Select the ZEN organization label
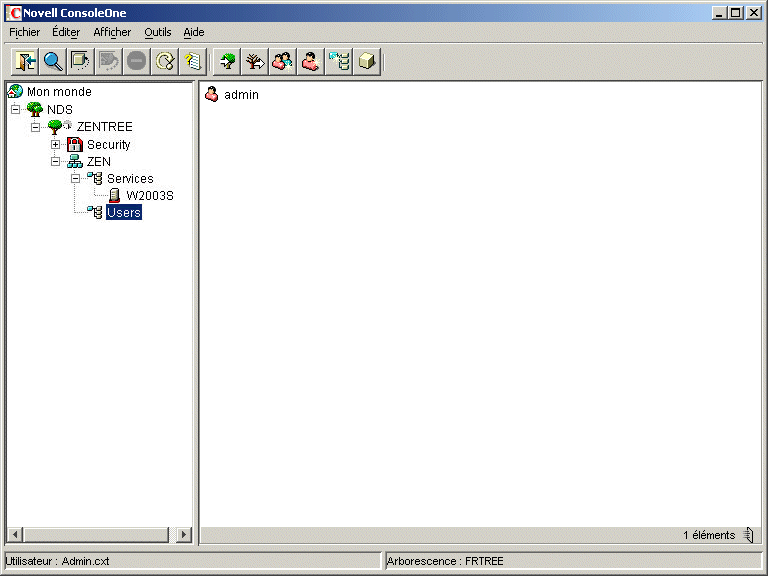 pyautogui.click(x=99, y=161)
